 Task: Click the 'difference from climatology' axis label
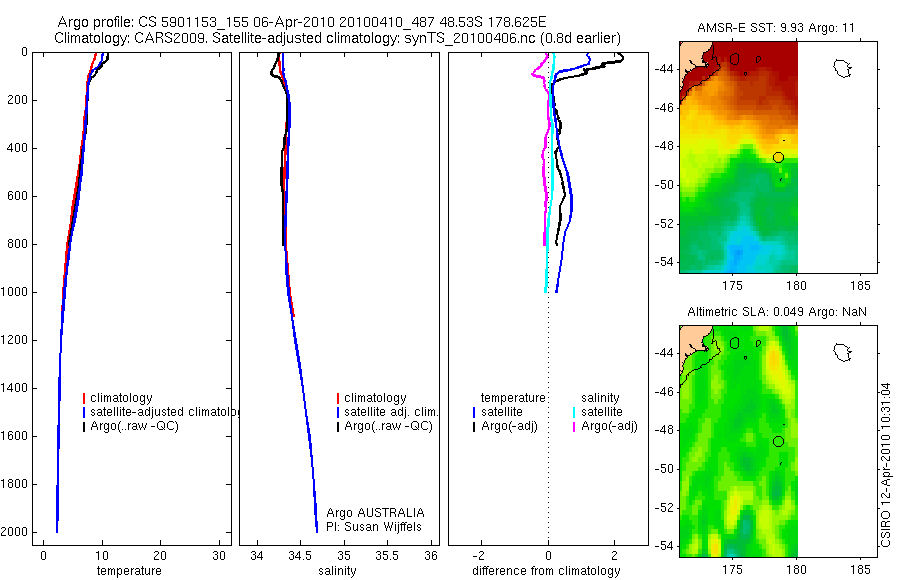tap(546, 571)
